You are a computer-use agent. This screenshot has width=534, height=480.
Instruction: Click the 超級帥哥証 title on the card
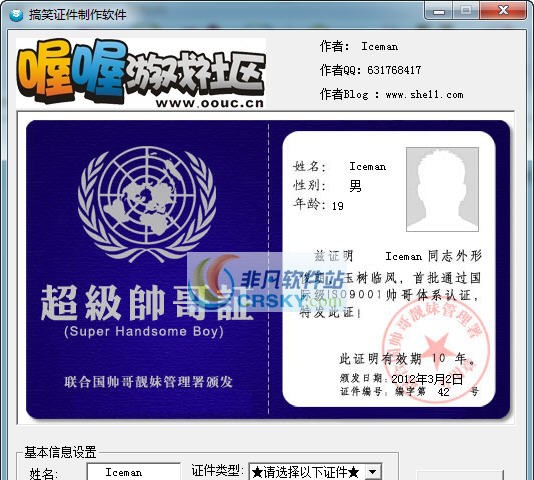point(147,303)
